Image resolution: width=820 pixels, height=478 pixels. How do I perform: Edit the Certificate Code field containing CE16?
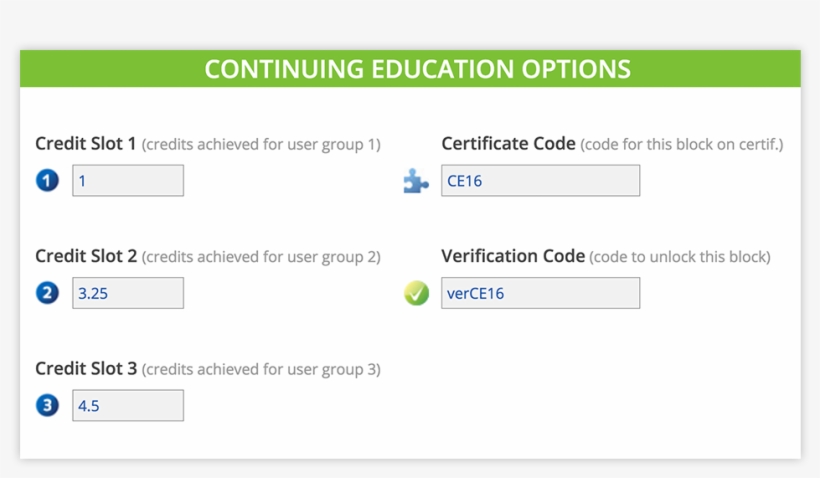click(x=540, y=181)
